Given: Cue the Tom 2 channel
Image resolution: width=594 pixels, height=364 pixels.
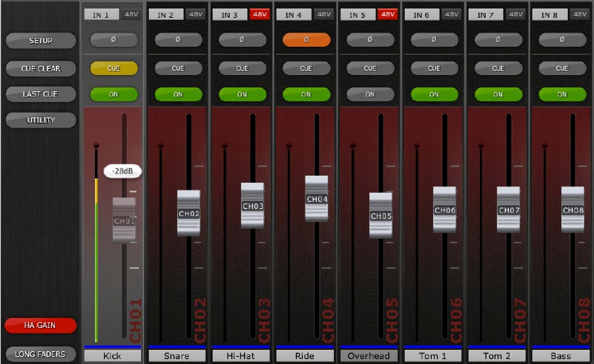Looking at the screenshot, I should point(498,69).
